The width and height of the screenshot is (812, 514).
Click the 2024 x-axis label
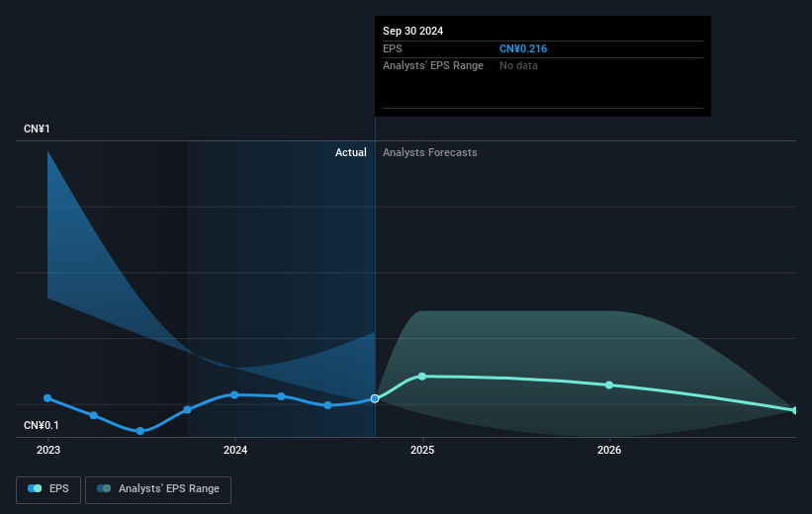coord(235,451)
